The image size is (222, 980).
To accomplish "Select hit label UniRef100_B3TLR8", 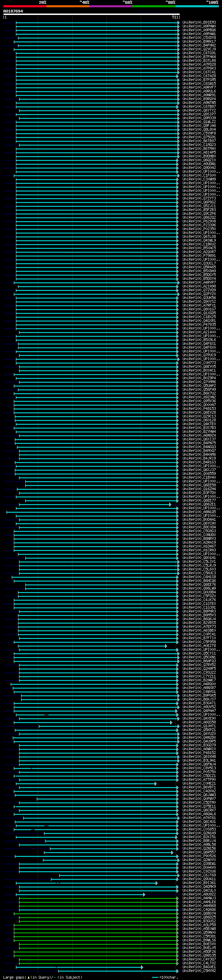I will tap(199, 60).
